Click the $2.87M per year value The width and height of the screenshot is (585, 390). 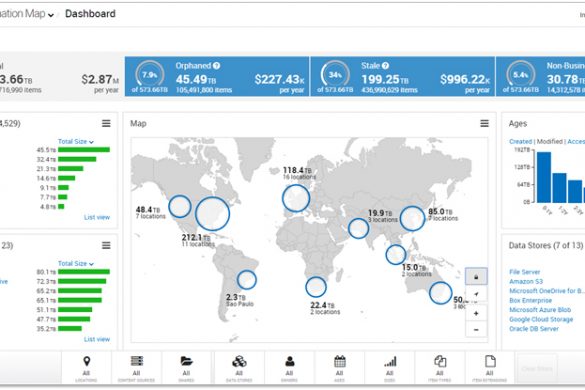tap(100, 79)
